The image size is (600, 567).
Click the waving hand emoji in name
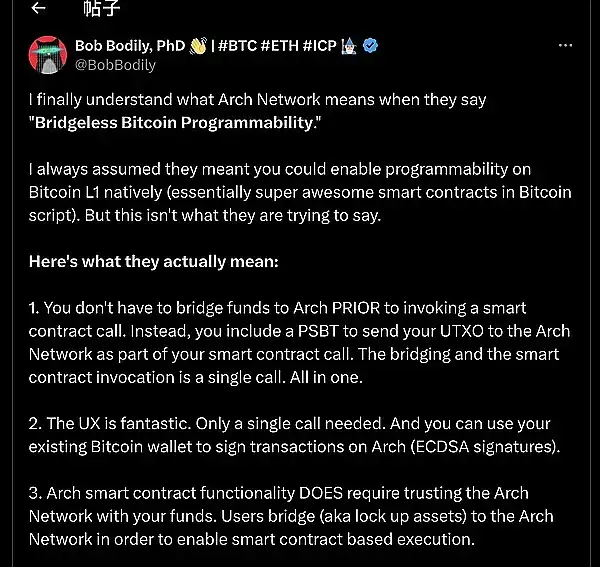point(198,46)
